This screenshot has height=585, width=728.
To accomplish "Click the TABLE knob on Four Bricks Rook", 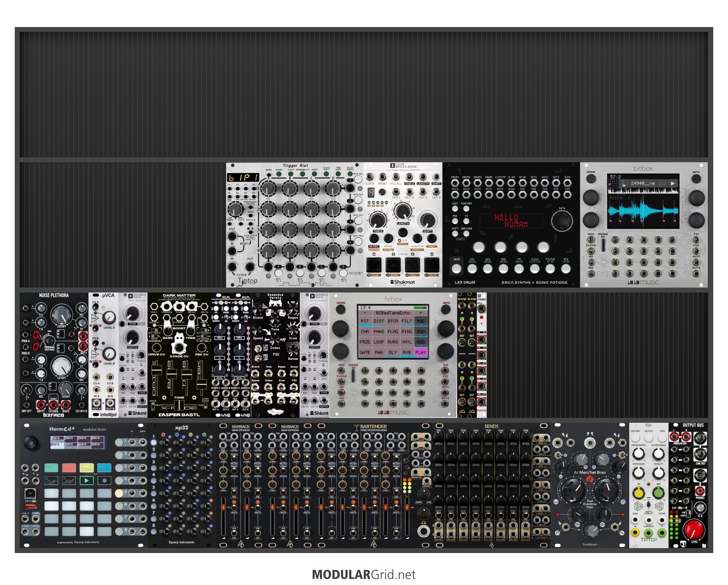I will coord(378,220).
